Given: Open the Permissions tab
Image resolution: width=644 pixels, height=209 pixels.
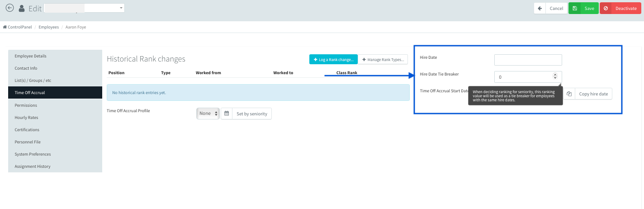Looking at the screenshot, I should point(55,105).
